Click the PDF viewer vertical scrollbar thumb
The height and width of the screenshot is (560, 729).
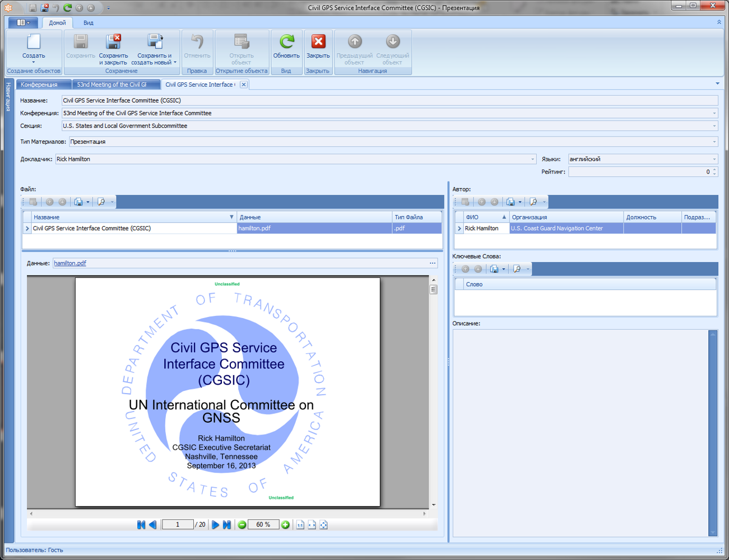click(x=433, y=290)
